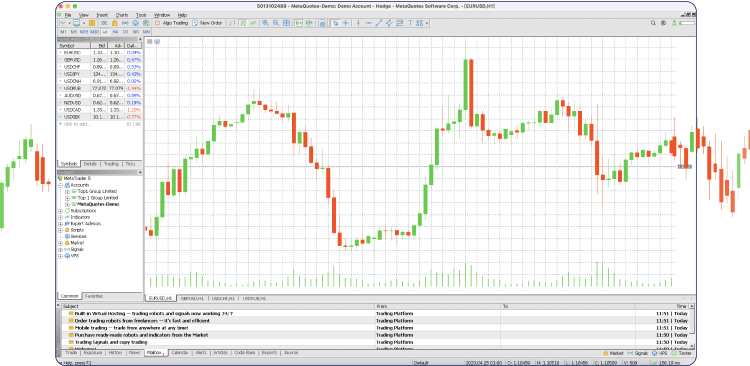The width and height of the screenshot is (750, 366).
Task: Switch to the Calendar tab
Action: (x=179, y=353)
